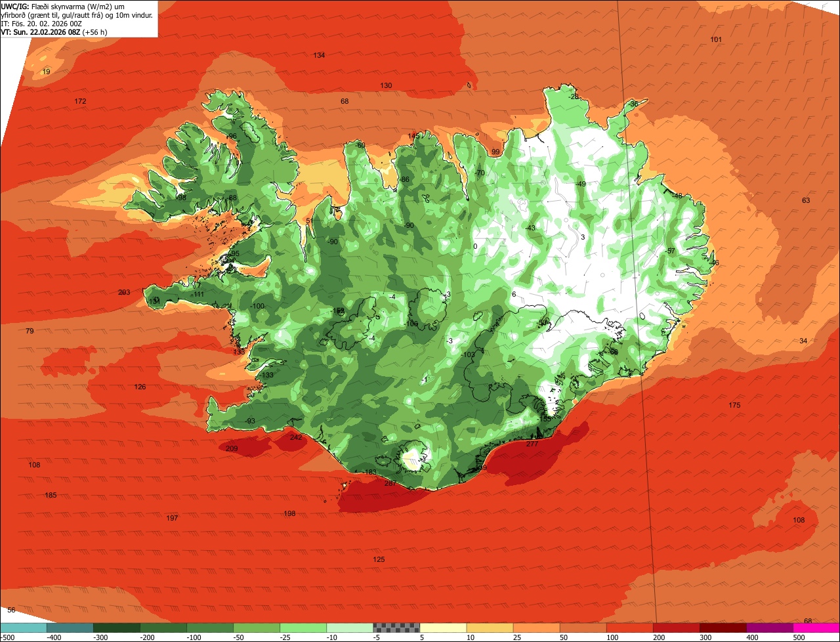Click the flux value 34
The image size is (840, 642).
coord(803,341)
